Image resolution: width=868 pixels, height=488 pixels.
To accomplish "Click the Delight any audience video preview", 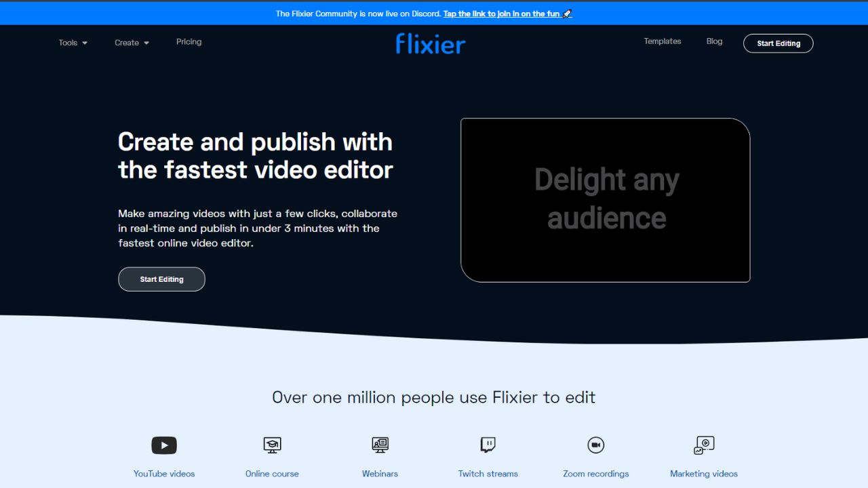I will (x=606, y=199).
